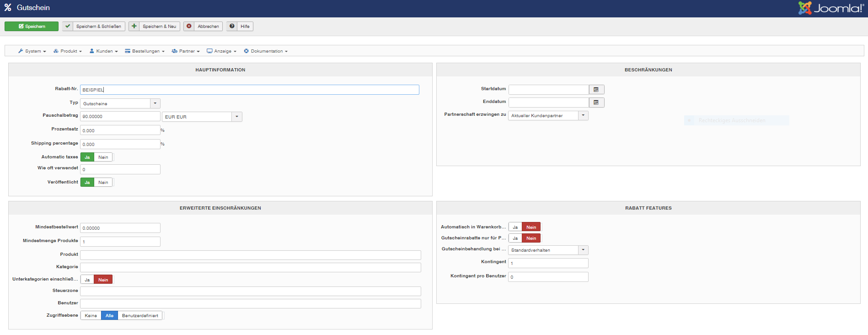Image resolution: width=868 pixels, height=335 pixels.
Task: Click the green checkmark Save & Close icon
Action: 68,27
